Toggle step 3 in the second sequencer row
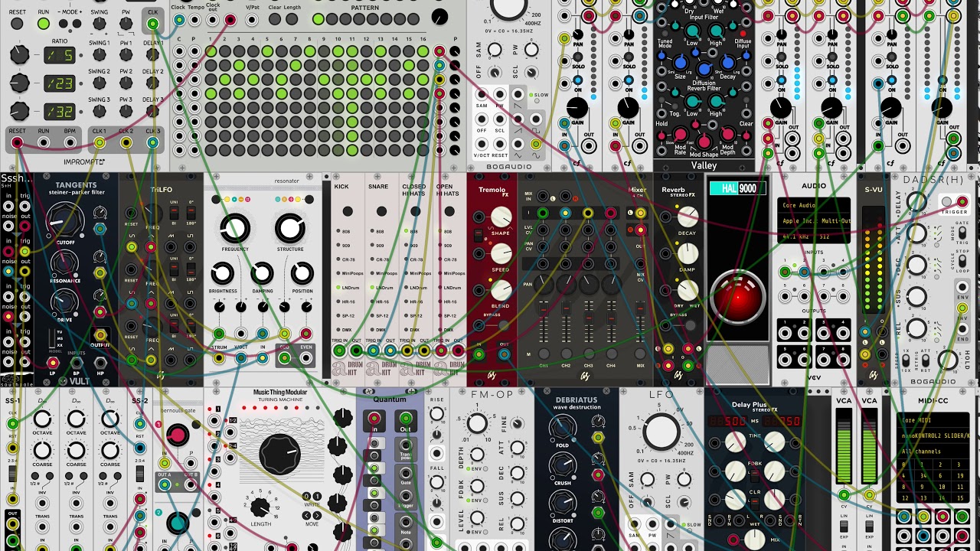 tap(239, 66)
